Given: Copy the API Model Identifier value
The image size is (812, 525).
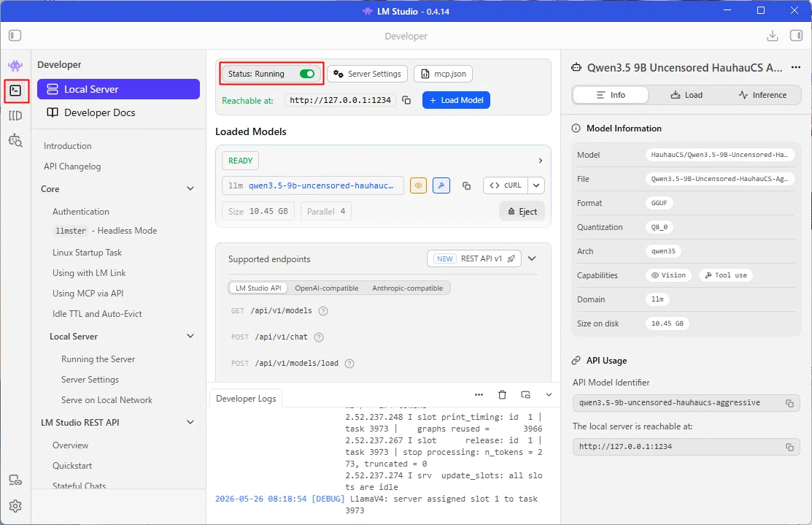Looking at the screenshot, I should pos(789,403).
